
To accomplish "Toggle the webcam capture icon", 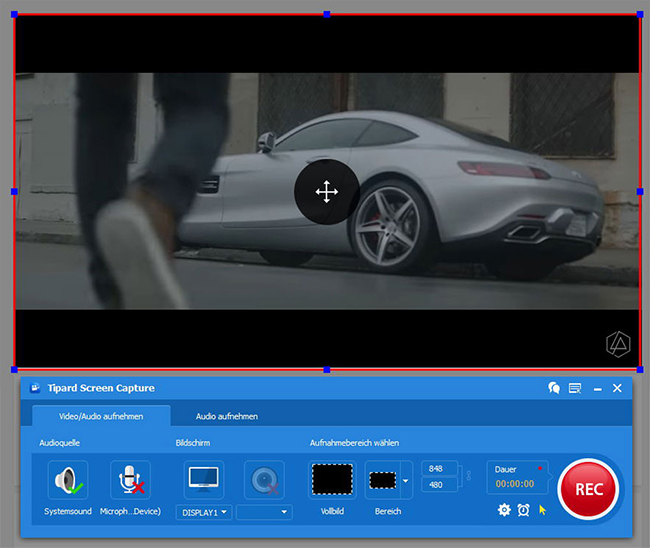I will [x=265, y=480].
